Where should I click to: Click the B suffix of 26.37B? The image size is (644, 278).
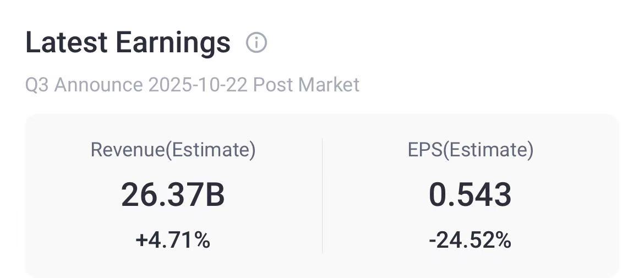pyautogui.click(x=215, y=195)
